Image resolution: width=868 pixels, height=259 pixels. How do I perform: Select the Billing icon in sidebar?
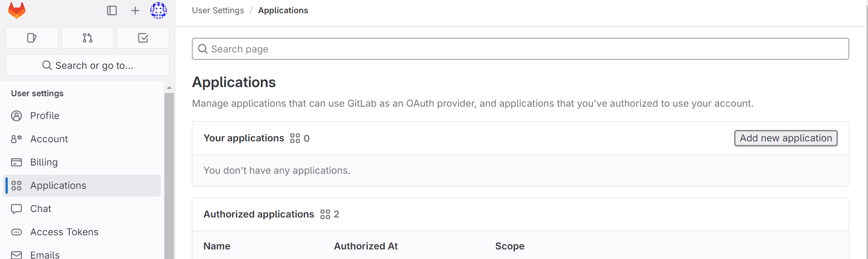click(x=16, y=162)
